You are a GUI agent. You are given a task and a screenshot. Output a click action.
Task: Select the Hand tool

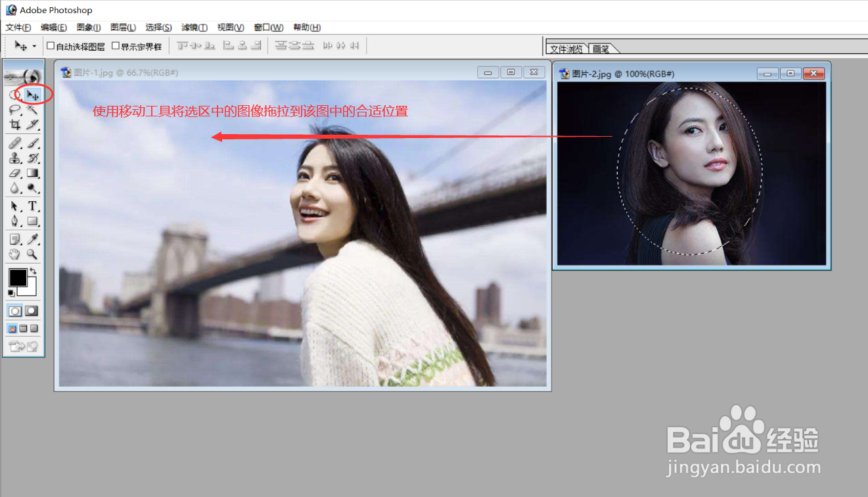tap(14, 254)
